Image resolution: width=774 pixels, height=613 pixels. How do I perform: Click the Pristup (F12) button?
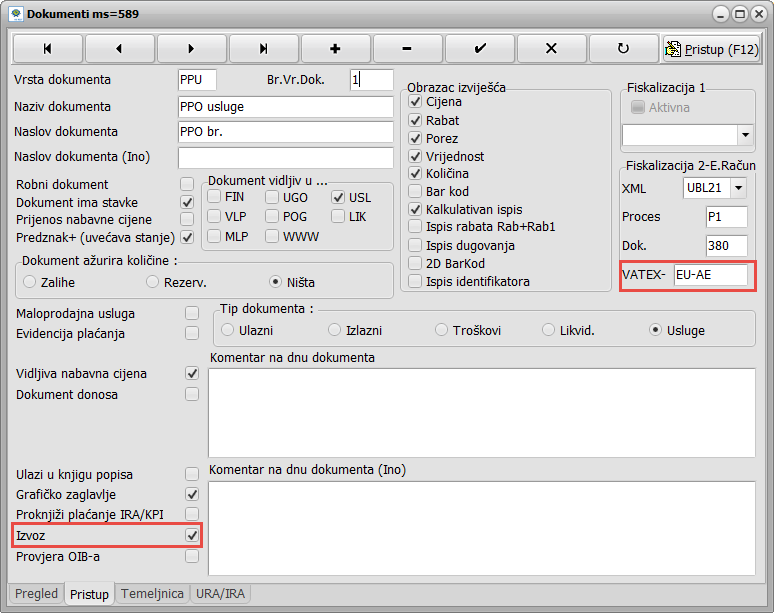pyautogui.click(x=712, y=48)
